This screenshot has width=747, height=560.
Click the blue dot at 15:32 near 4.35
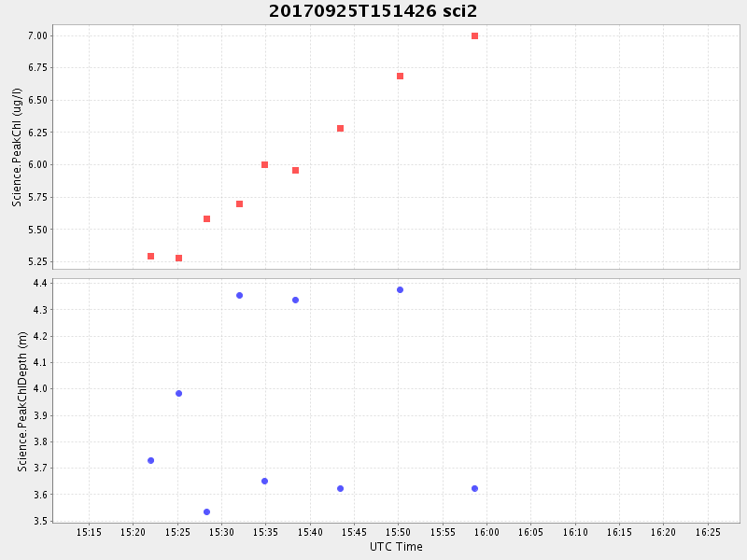tap(239, 296)
